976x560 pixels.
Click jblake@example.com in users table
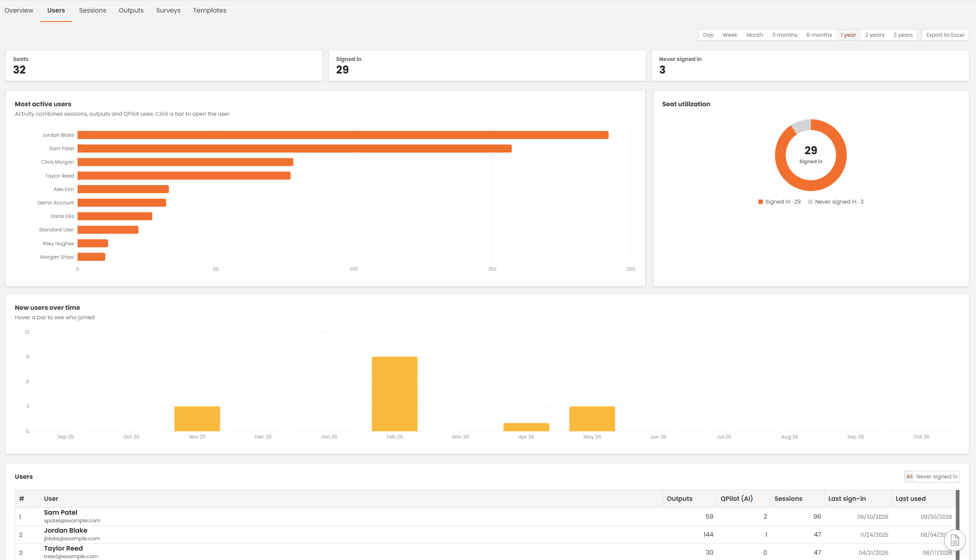click(72, 538)
